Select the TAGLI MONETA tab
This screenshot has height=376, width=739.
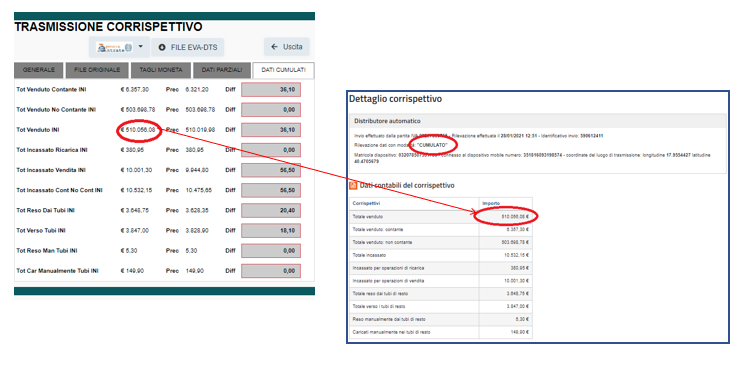pos(161,70)
